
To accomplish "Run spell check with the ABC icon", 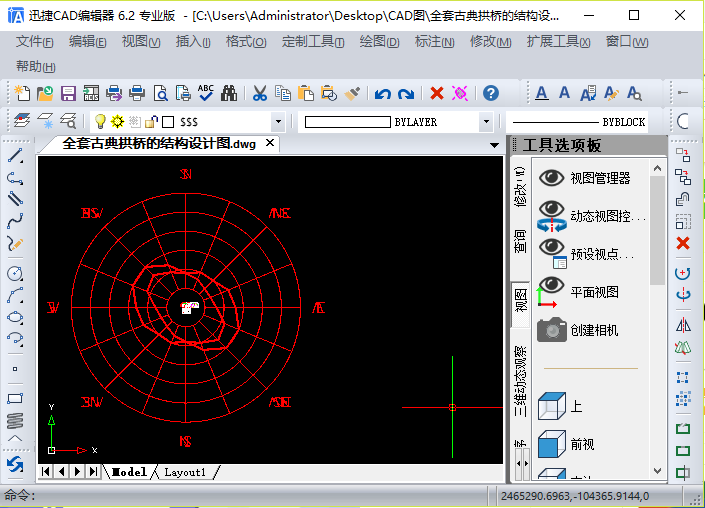I will [x=206, y=93].
